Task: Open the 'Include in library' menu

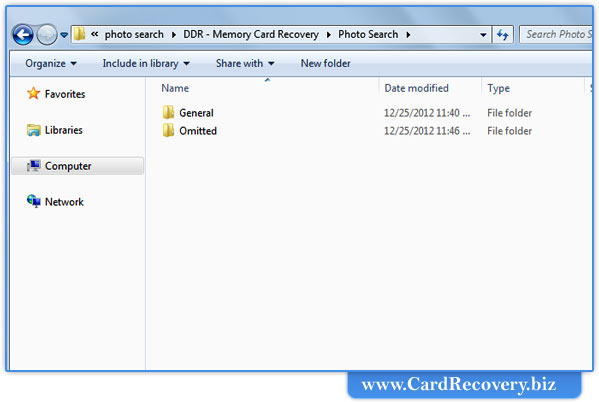Action: [x=146, y=63]
